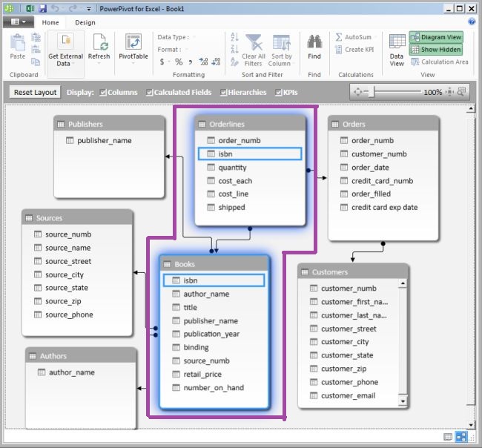This screenshot has height=448, width=482.
Task: Click the status bar grid view icon
Action: point(448,437)
